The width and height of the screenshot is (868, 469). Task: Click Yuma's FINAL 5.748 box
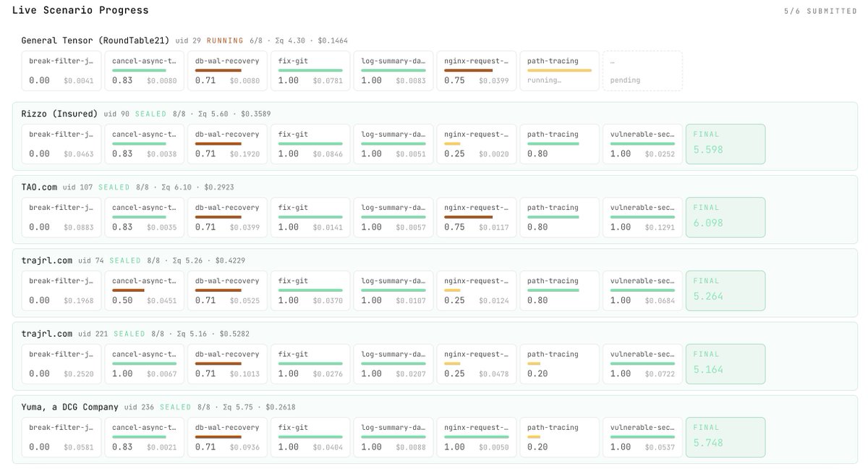[x=726, y=437]
